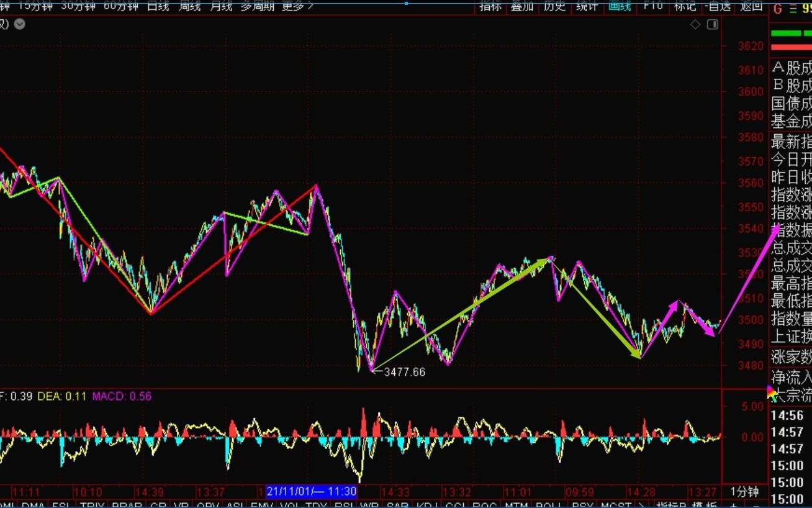
Task: Click the 指标 indicators button
Action: click(490, 6)
